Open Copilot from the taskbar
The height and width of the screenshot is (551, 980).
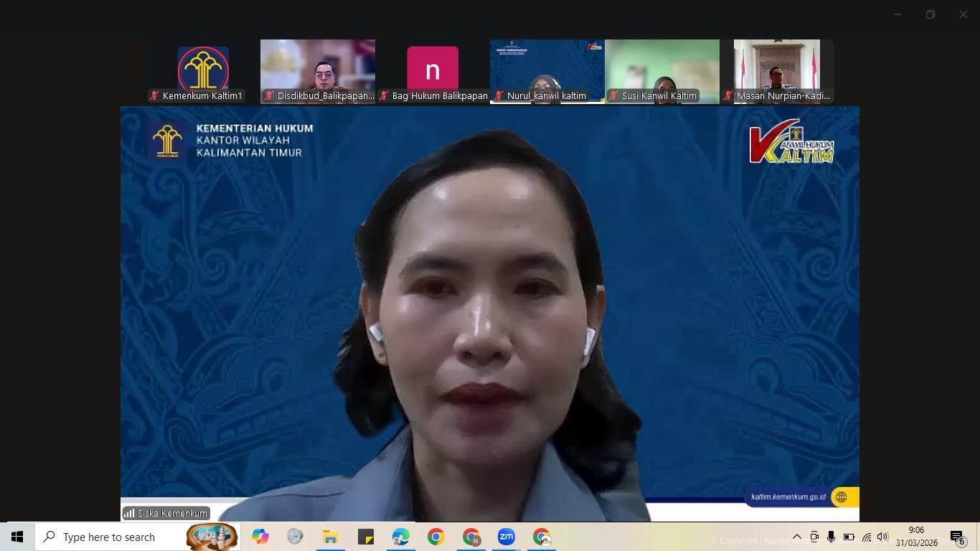260,537
